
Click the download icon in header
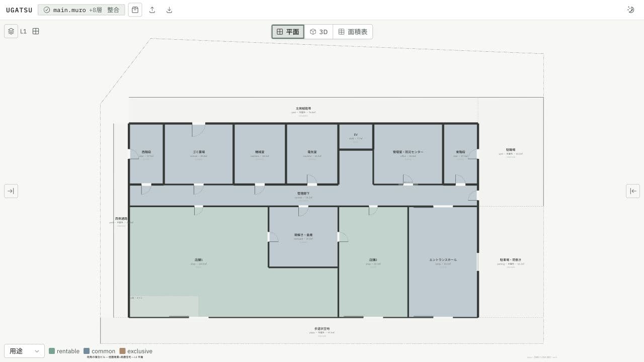point(169,10)
